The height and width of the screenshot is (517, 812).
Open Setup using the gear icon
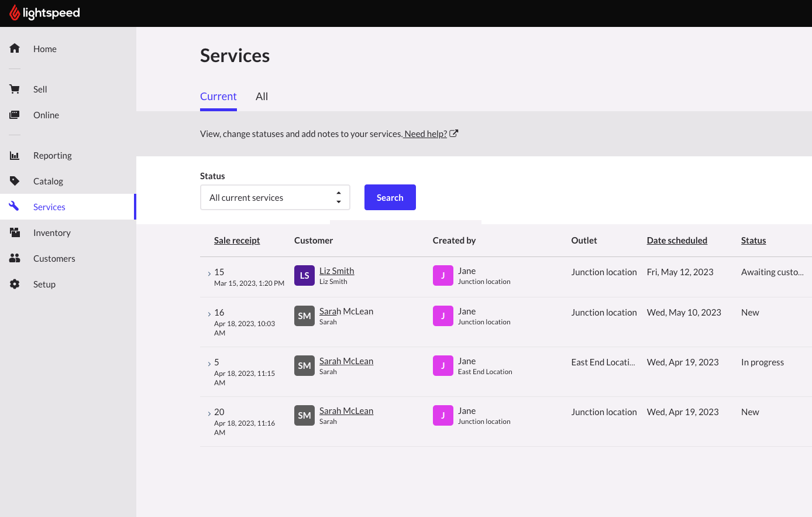[x=15, y=284]
